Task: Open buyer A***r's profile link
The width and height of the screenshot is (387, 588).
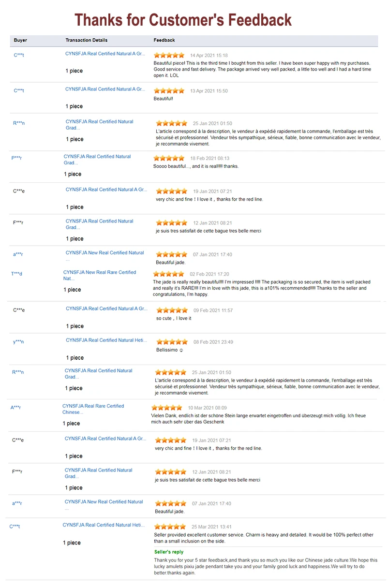Action: point(15,408)
